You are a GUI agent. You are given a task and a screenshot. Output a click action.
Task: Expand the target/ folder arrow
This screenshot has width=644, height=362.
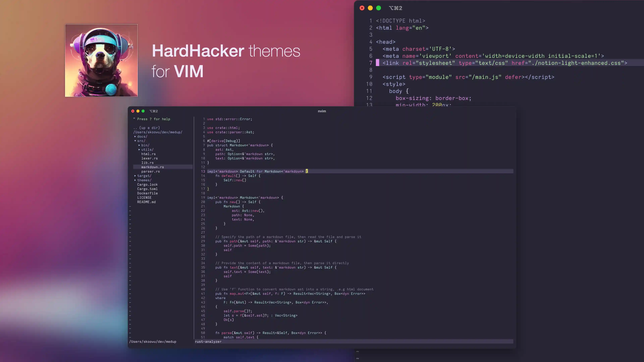pos(135,176)
